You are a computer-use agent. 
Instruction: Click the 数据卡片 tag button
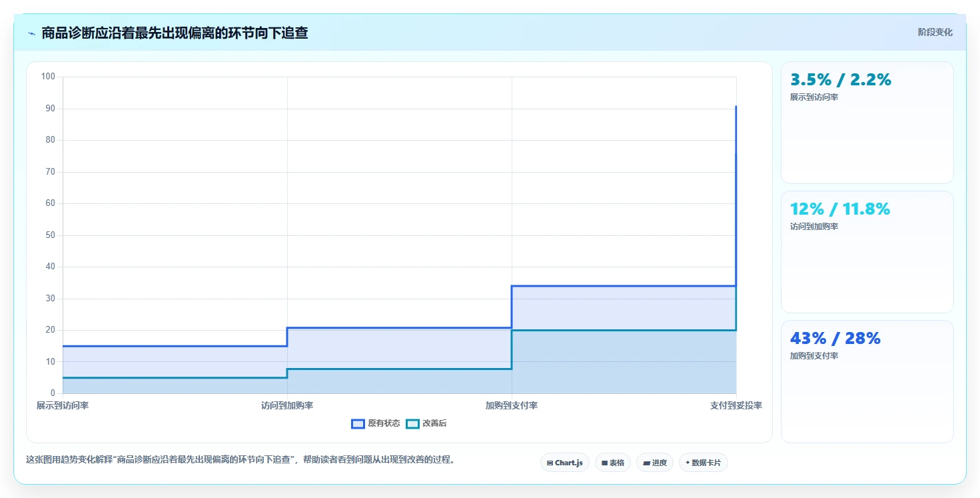point(703,463)
